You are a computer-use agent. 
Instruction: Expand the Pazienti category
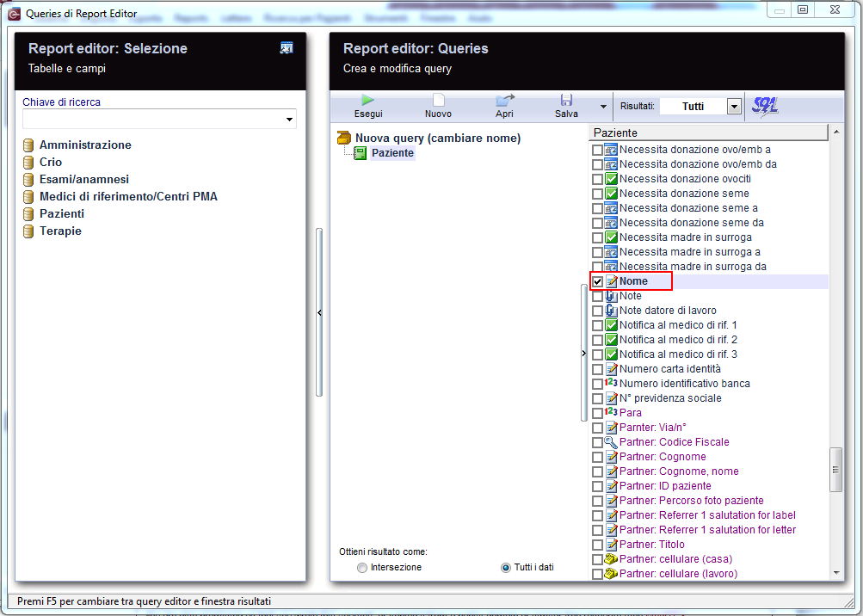[62, 213]
